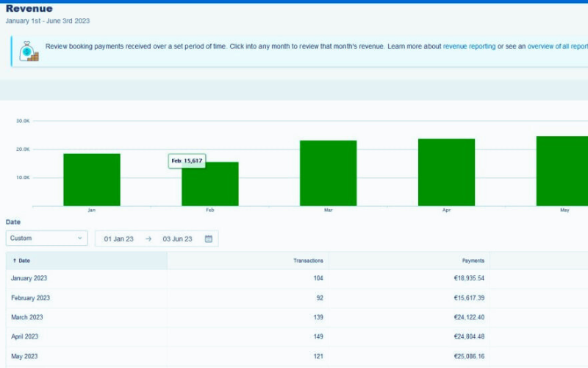Open the overview of all reports link

coord(557,46)
